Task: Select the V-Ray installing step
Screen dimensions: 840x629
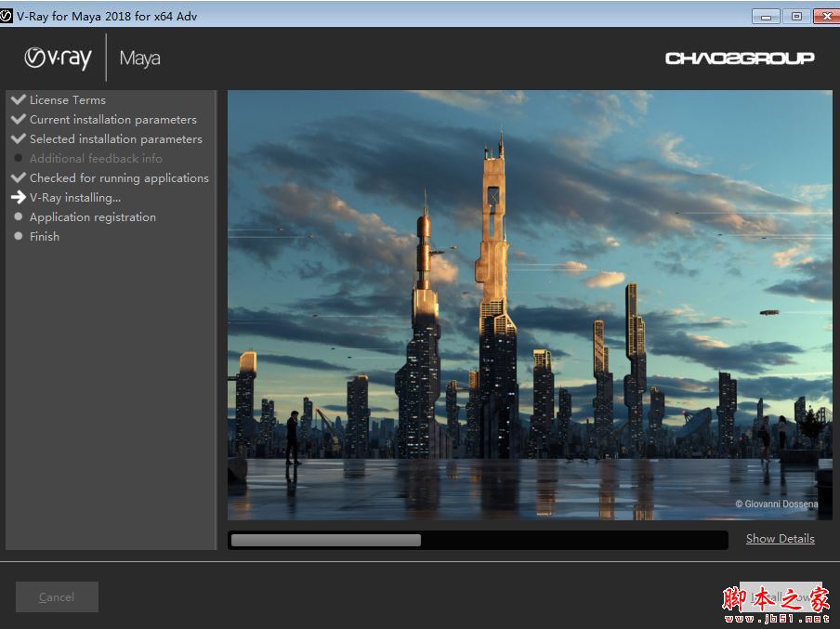Action: click(75, 197)
